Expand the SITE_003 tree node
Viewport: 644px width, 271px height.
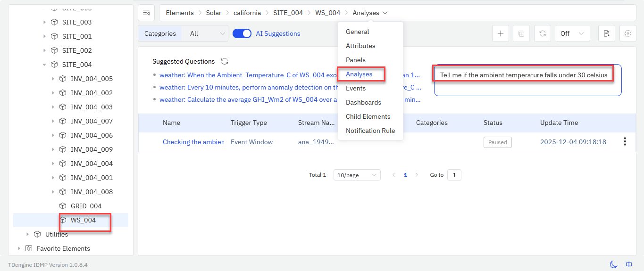pos(44,22)
